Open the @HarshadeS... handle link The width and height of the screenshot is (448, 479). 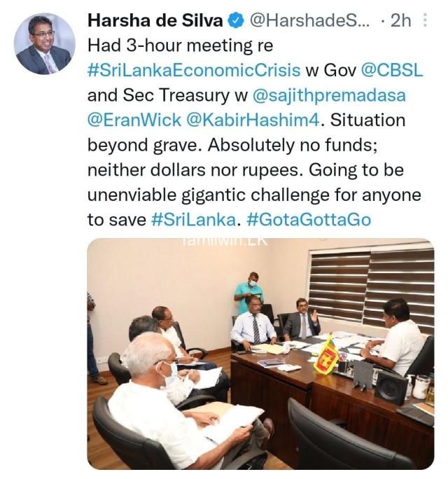[309, 21]
